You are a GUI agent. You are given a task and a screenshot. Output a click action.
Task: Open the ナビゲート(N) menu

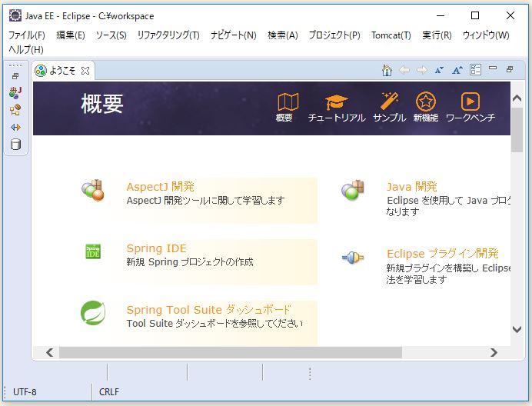234,35
